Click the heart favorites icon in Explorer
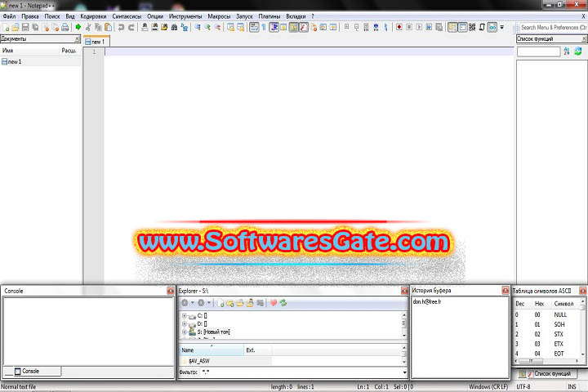Screen dimensions: 588x392 click(274, 303)
